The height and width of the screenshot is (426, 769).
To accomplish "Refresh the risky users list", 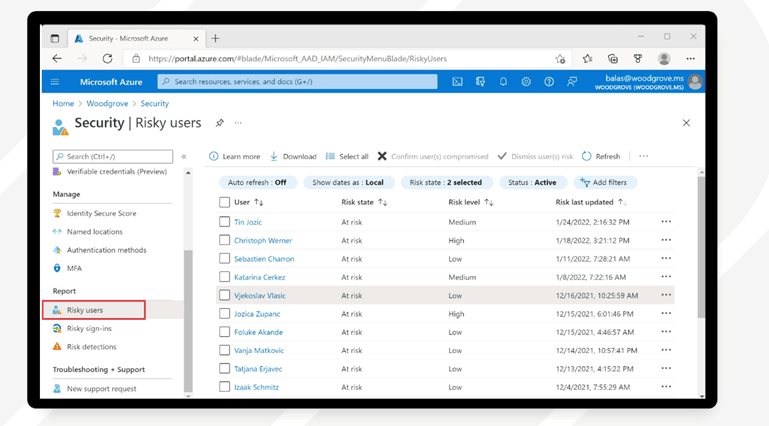I will click(x=601, y=156).
